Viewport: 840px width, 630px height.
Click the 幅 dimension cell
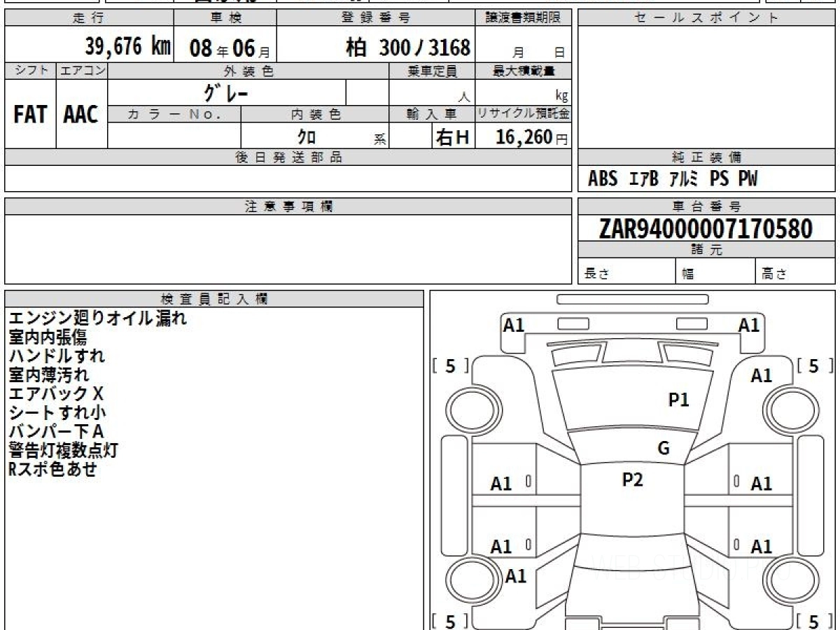716,272
